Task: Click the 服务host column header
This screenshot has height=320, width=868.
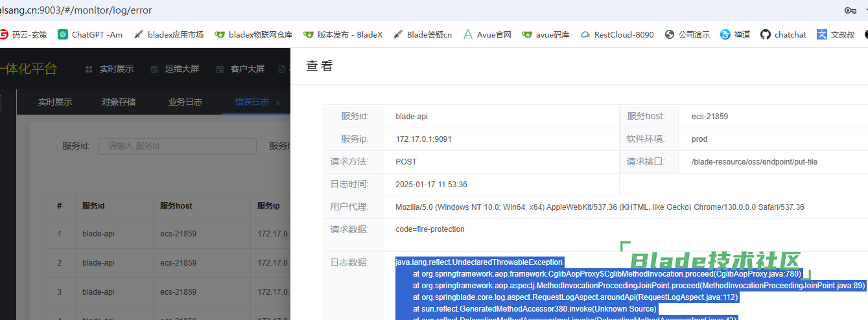Action: coord(176,205)
